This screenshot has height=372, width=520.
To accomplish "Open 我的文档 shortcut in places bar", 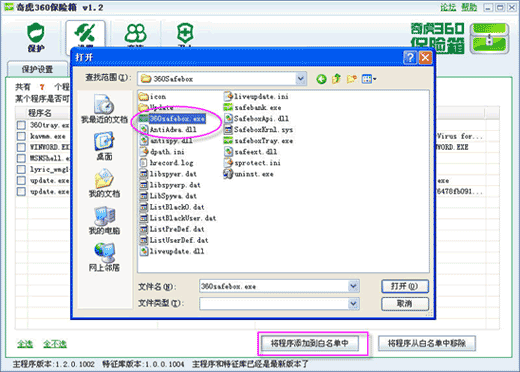I will coord(104,183).
